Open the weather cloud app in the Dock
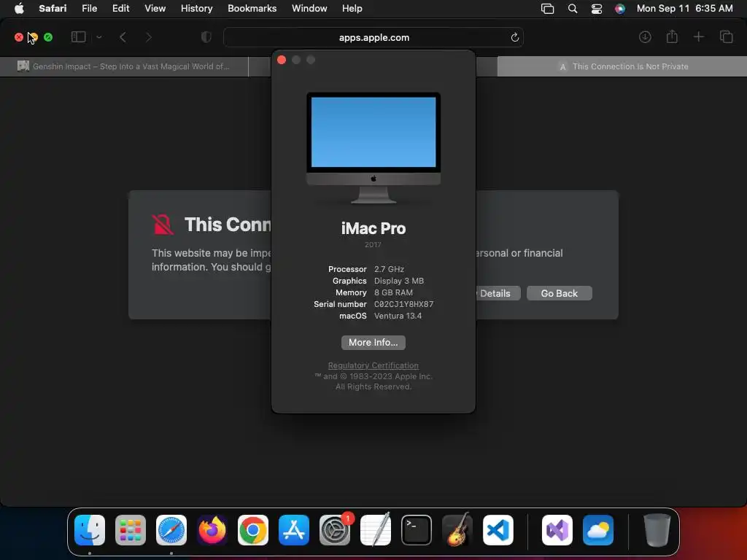The height and width of the screenshot is (560, 747). [x=598, y=530]
